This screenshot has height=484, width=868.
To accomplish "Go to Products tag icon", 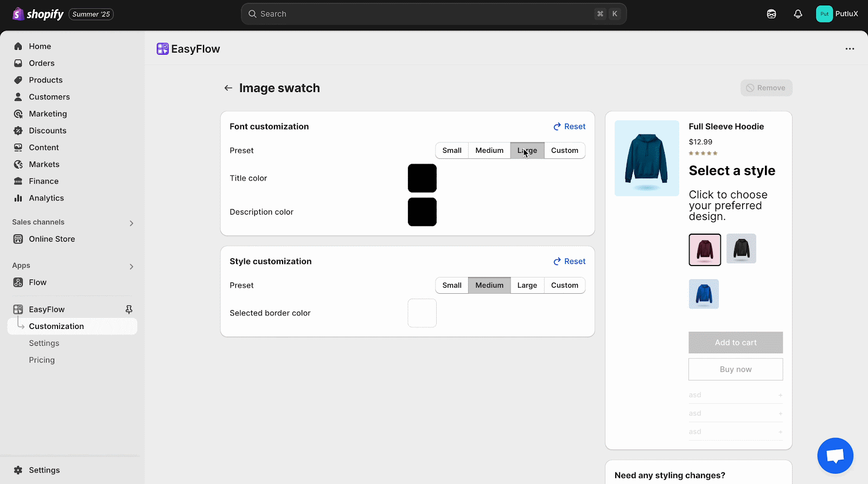I will 18,80.
